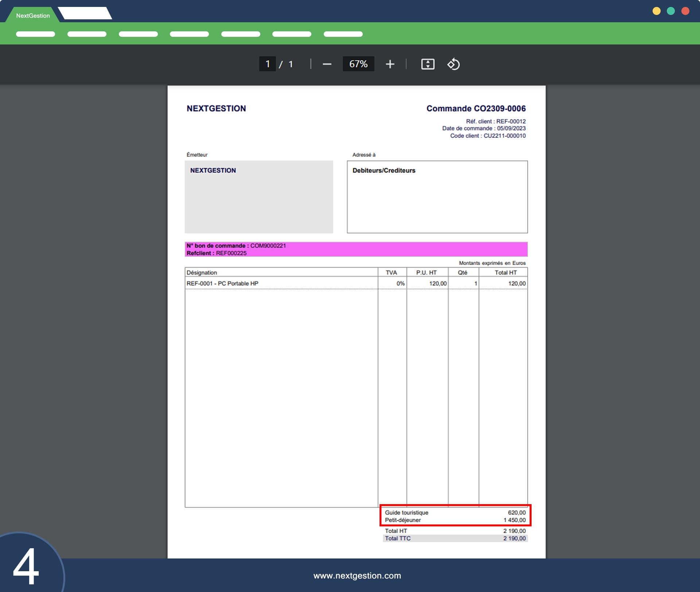Click the REF-0001 PC Portable HP row
The image size is (700, 592).
[x=222, y=284]
